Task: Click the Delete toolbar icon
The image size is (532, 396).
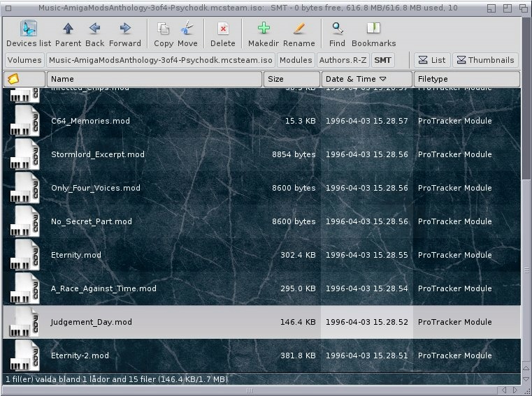Action: pyautogui.click(x=223, y=29)
